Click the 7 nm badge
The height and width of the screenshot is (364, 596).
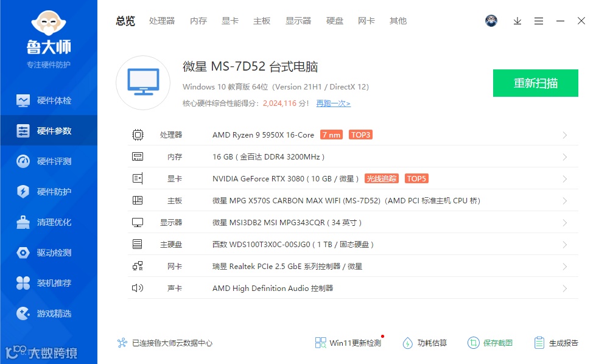coord(331,135)
